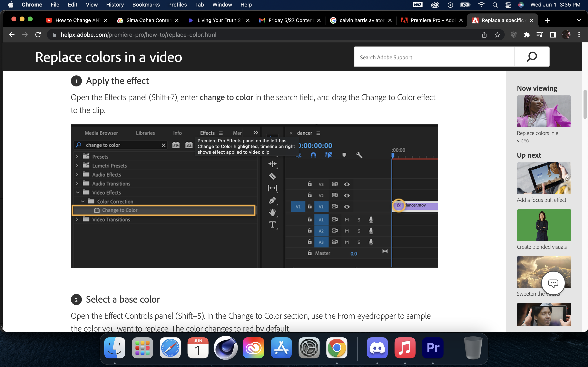Select the Type tool in the Premiere toolbar
This screenshot has height=367, width=588.
click(x=273, y=224)
